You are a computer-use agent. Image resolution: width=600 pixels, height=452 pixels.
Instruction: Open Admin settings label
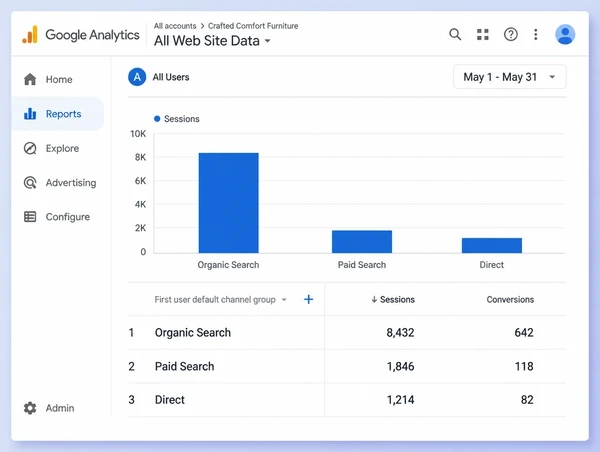pyautogui.click(x=60, y=408)
